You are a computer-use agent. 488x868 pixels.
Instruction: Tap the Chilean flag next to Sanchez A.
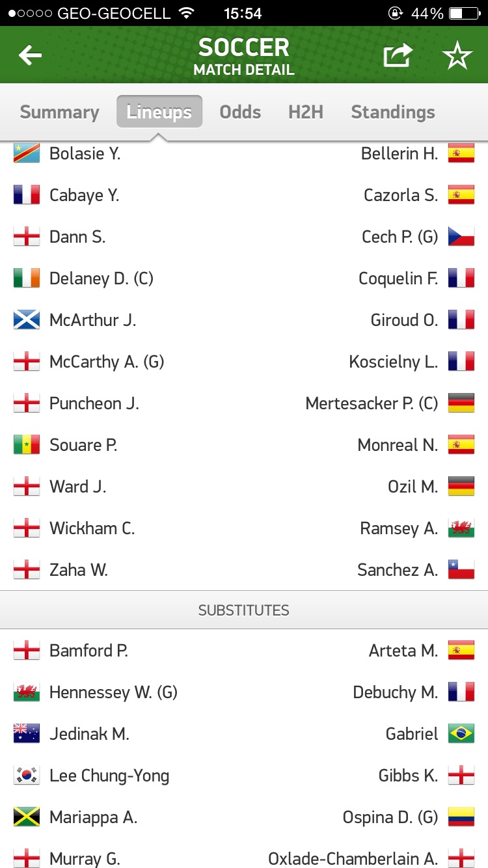(x=461, y=570)
